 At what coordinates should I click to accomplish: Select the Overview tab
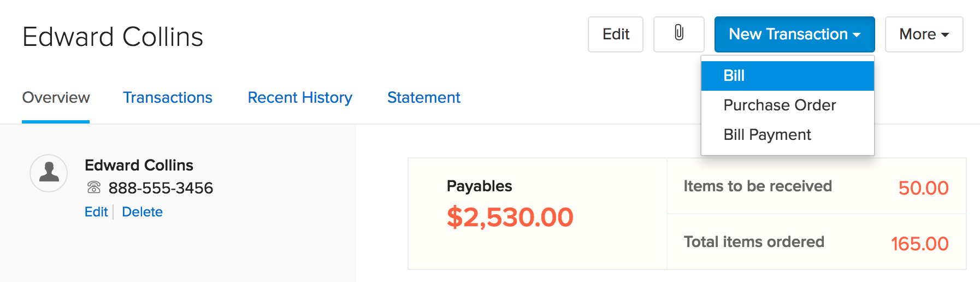pyautogui.click(x=56, y=97)
